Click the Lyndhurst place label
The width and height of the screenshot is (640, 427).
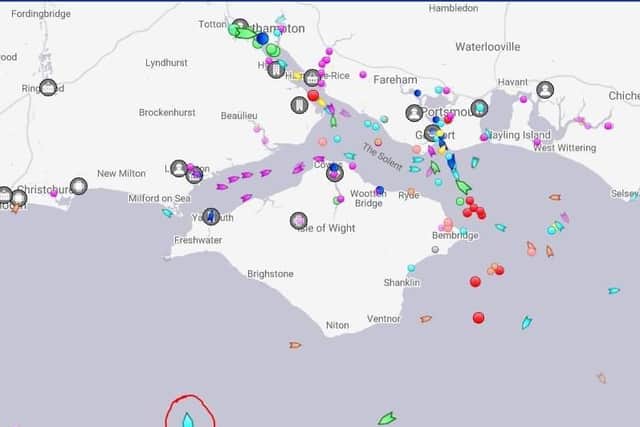point(166,63)
